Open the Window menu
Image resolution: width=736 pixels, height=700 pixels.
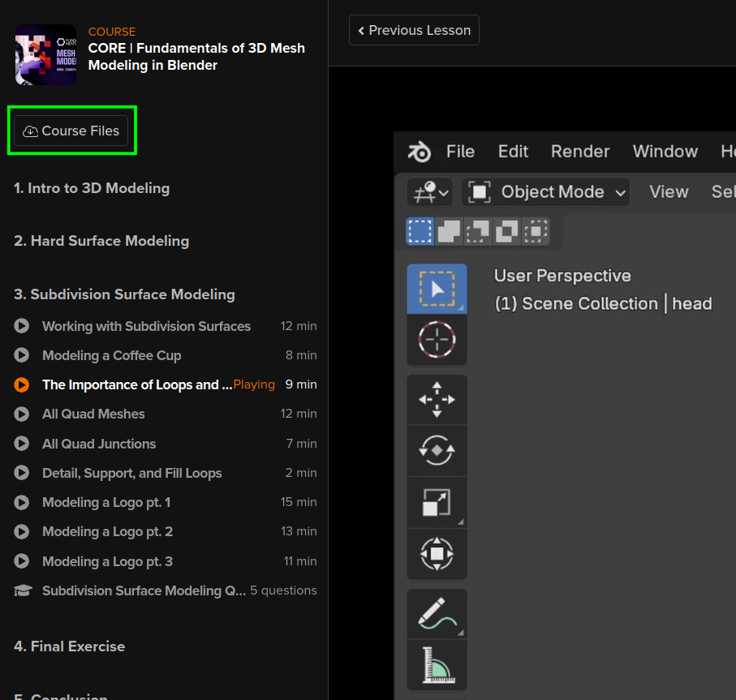pos(665,152)
